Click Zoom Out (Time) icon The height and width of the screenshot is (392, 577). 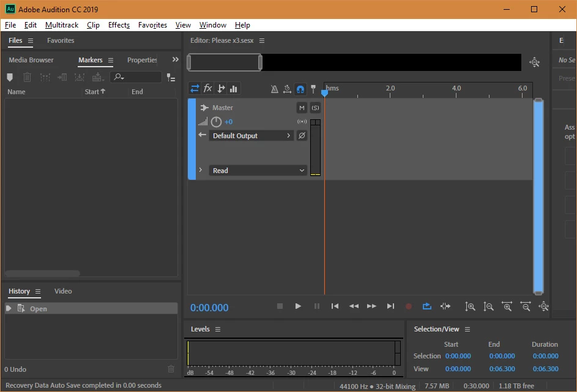[526, 306]
